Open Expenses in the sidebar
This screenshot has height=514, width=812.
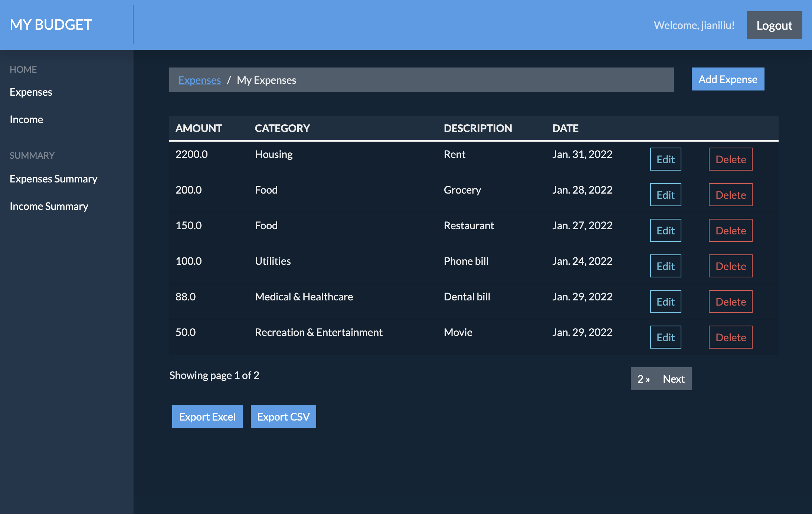(x=31, y=92)
